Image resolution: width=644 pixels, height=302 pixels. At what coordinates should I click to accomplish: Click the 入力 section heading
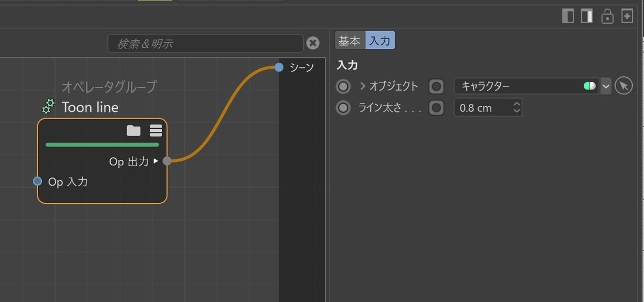347,65
